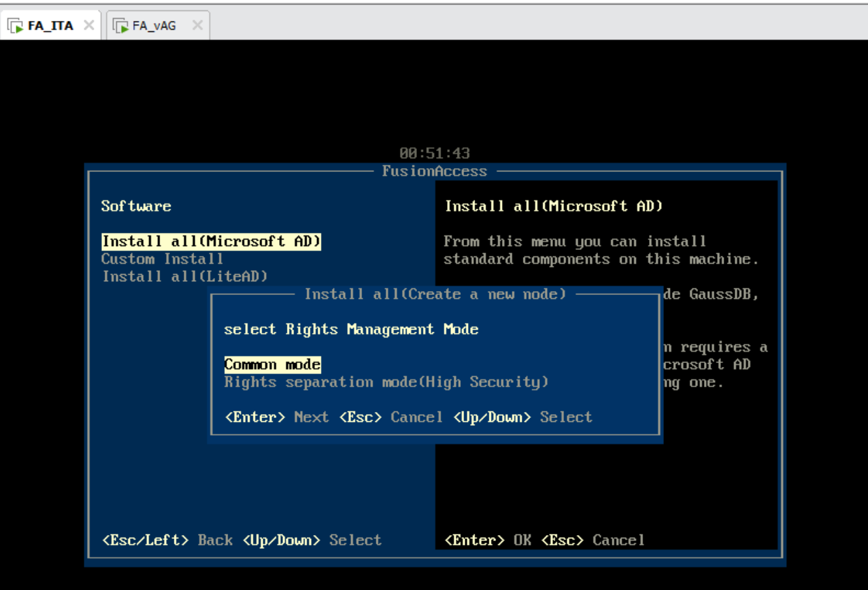Image resolution: width=868 pixels, height=590 pixels.
Task: Click the GaussDB text
Action: point(723,294)
